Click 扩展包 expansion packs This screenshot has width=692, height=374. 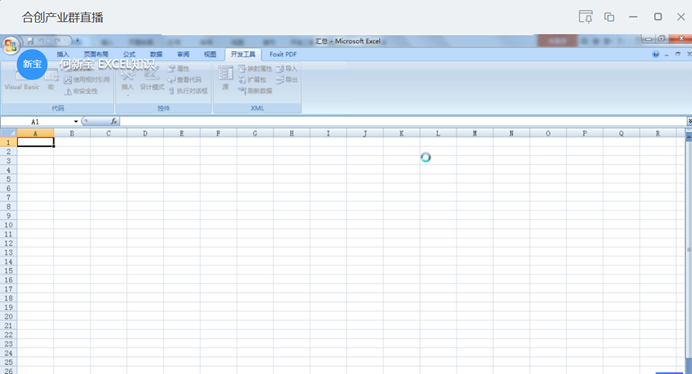(252, 80)
